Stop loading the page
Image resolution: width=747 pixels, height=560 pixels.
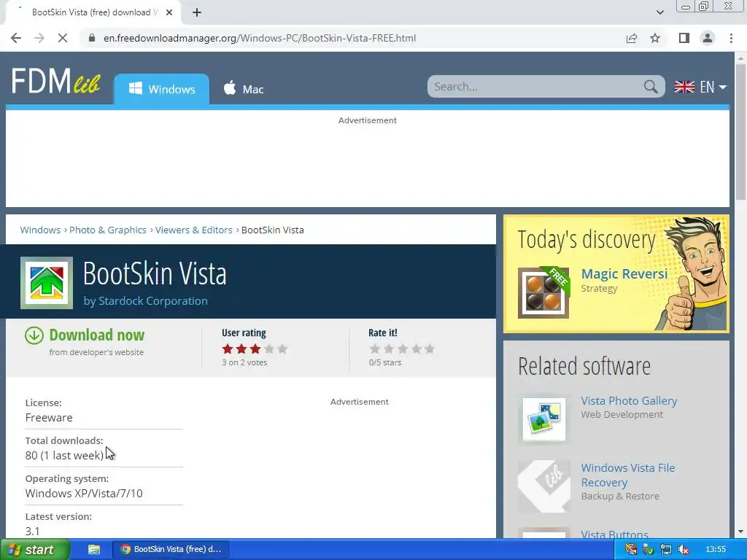click(x=63, y=38)
